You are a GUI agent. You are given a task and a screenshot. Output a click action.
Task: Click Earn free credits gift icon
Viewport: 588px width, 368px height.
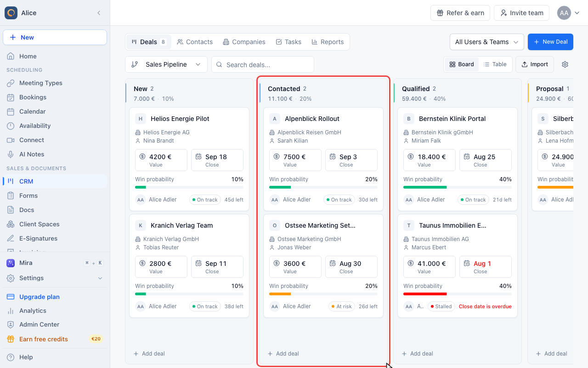[11, 339]
